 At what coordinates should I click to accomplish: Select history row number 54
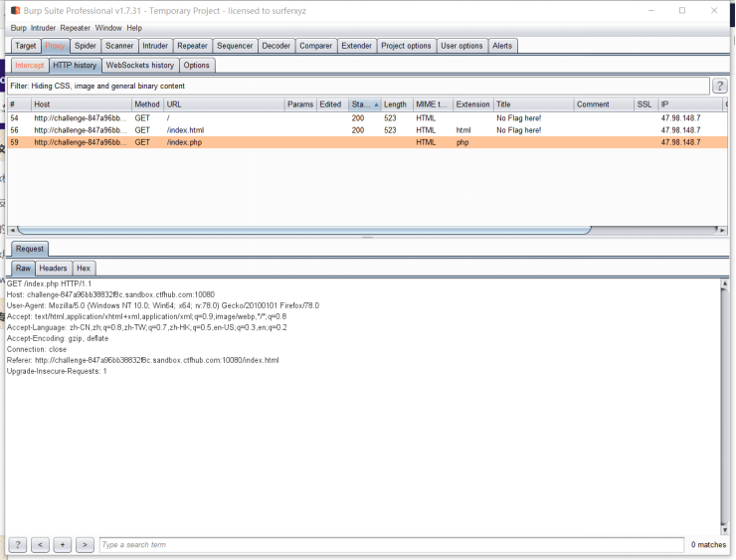point(367,118)
